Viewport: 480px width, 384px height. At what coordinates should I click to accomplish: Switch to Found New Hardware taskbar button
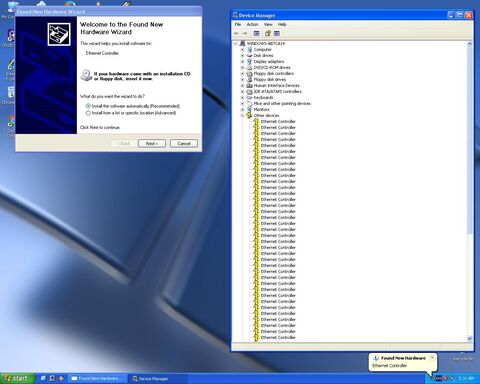[97, 378]
